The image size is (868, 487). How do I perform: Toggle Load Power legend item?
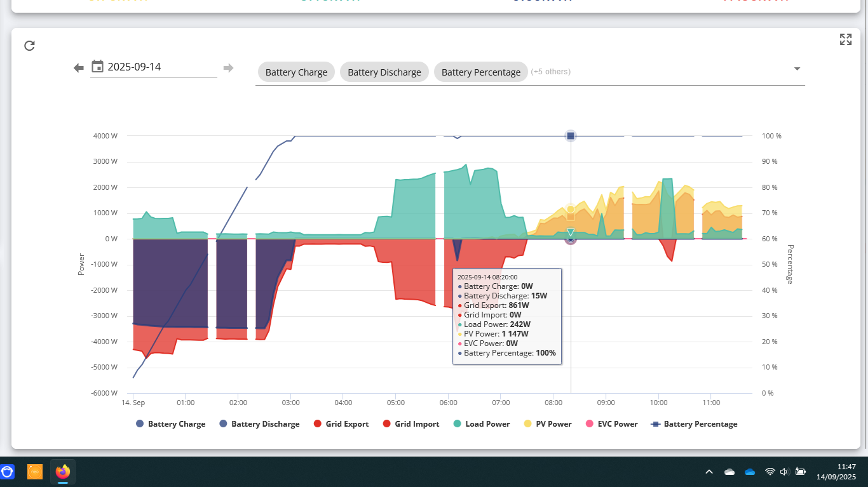[x=481, y=424]
